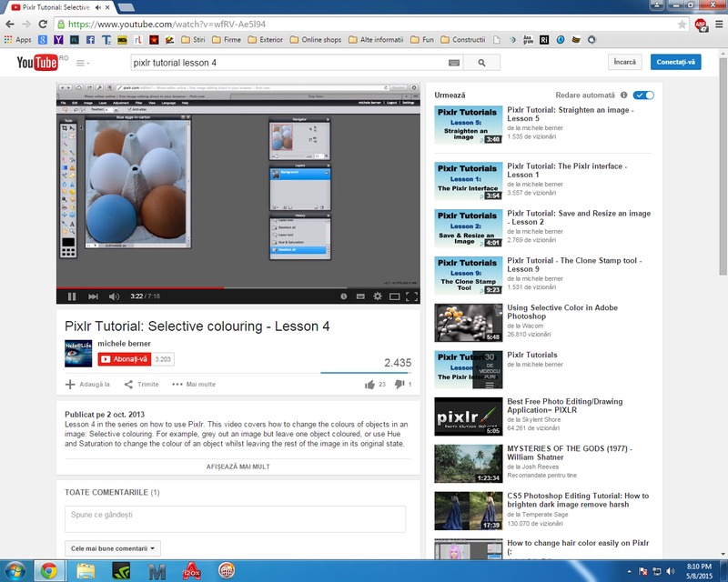Image resolution: width=728 pixels, height=582 pixels.
Task: Open the Yahoo bookmark icon
Action: 58,40
